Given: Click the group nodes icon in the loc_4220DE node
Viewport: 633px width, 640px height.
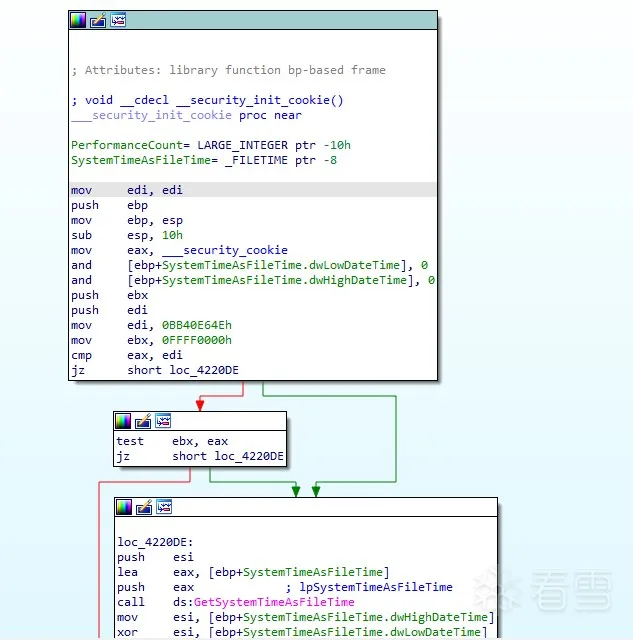Looking at the screenshot, I should click(164, 507).
